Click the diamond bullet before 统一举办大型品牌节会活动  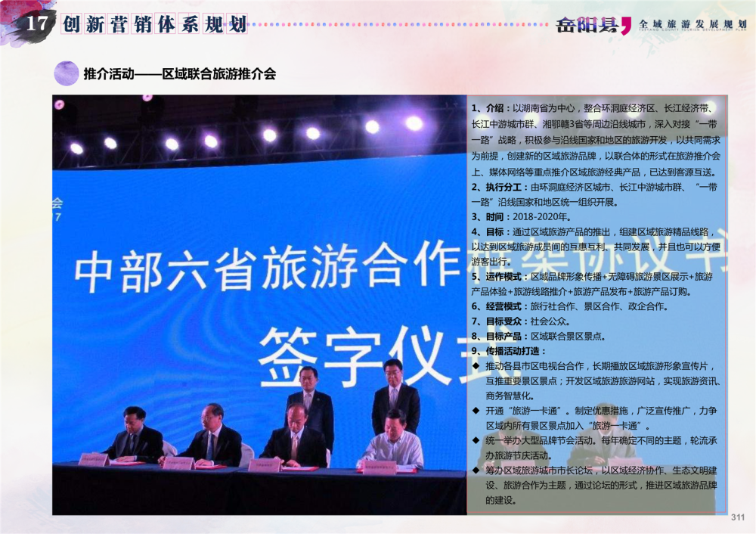(x=476, y=439)
